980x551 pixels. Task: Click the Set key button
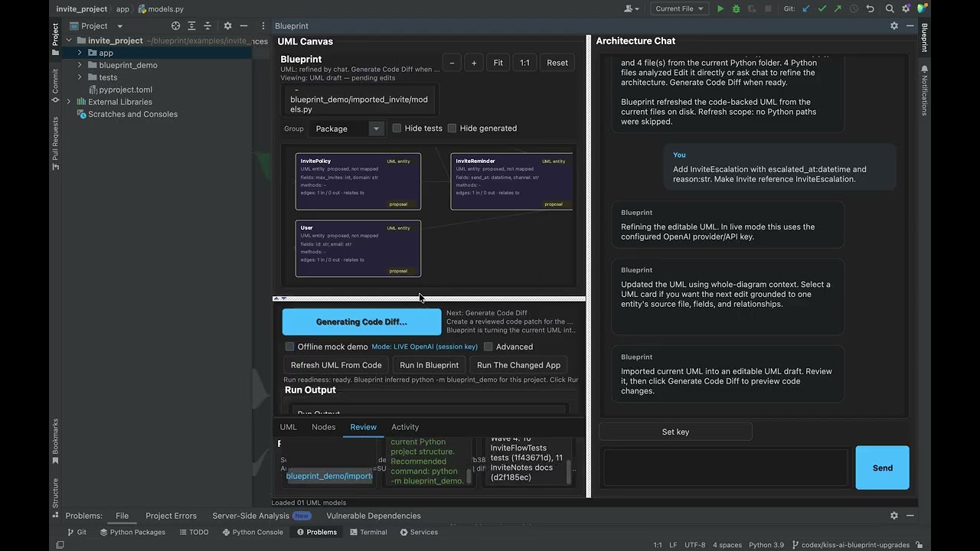[x=675, y=432]
